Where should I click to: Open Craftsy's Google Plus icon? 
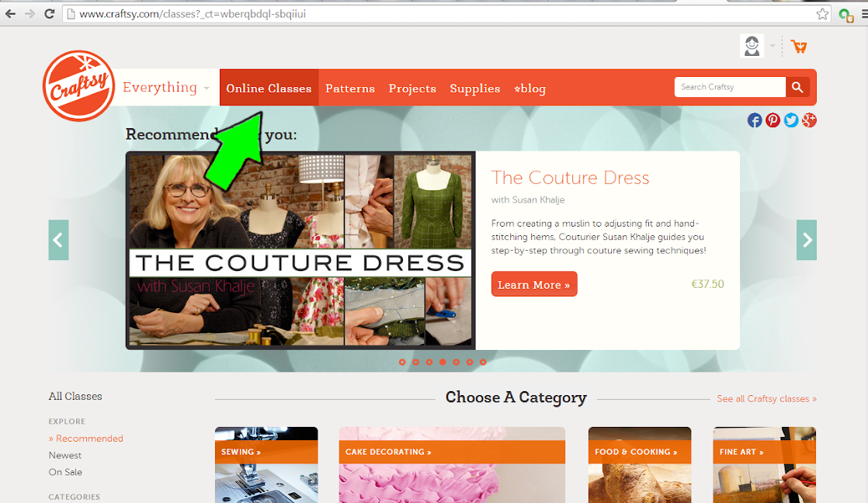[x=809, y=120]
